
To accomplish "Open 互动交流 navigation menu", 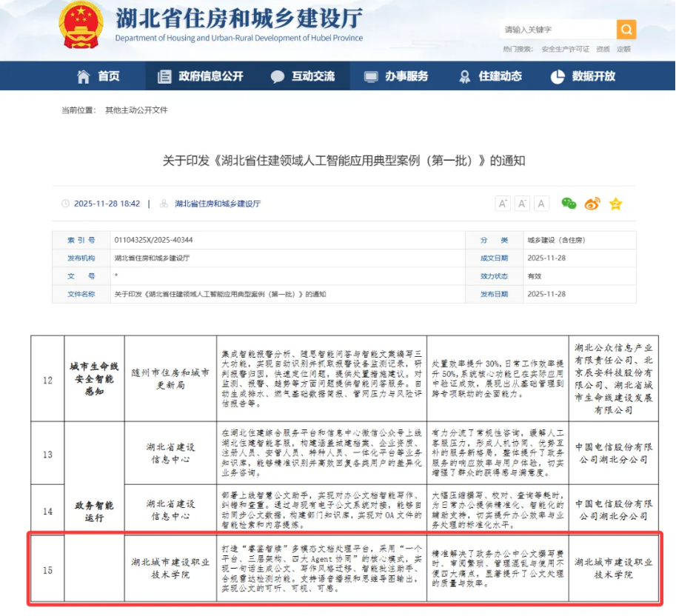I will pos(303,76).
